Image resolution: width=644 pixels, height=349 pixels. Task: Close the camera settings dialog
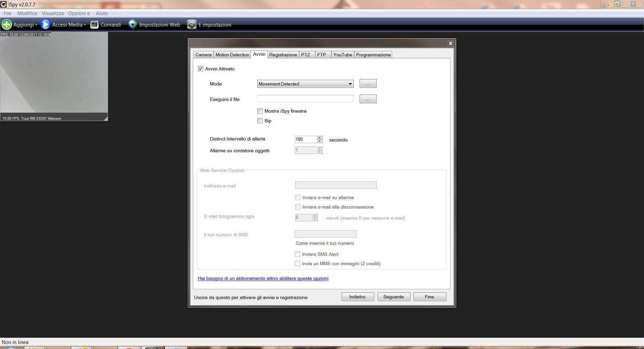(450, 43)
